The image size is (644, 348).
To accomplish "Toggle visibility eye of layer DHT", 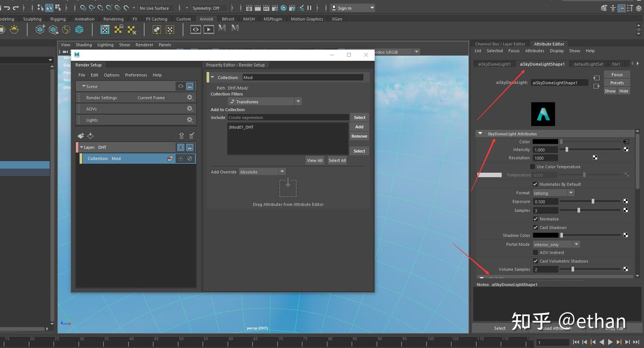I will tap(181, 147).
